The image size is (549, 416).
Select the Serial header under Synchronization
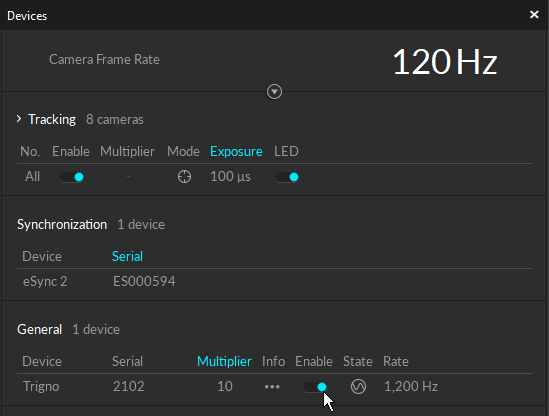tap(127, 256)
